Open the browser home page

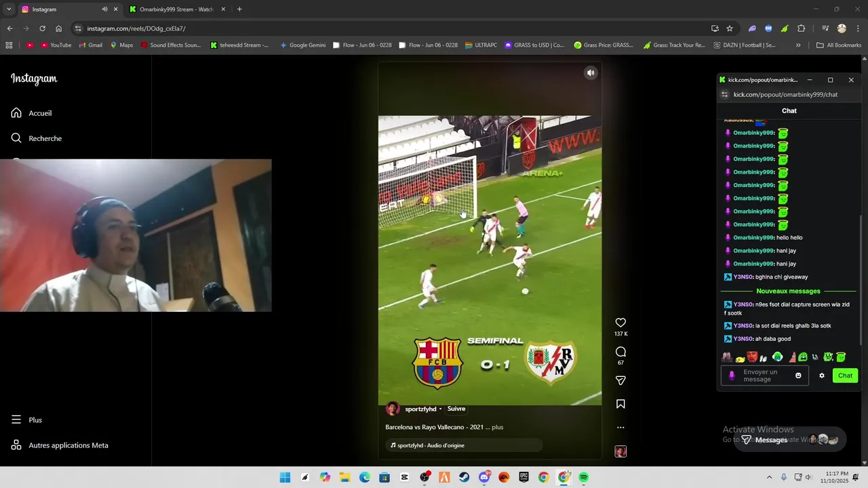[x=58, y=28]
